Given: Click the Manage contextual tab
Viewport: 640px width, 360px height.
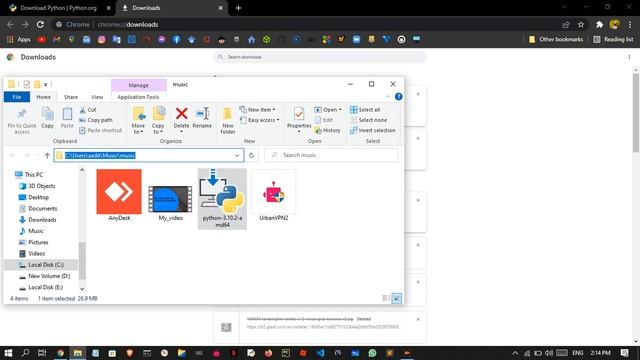Looking at the screenshot, I should (x=139, y=85).
